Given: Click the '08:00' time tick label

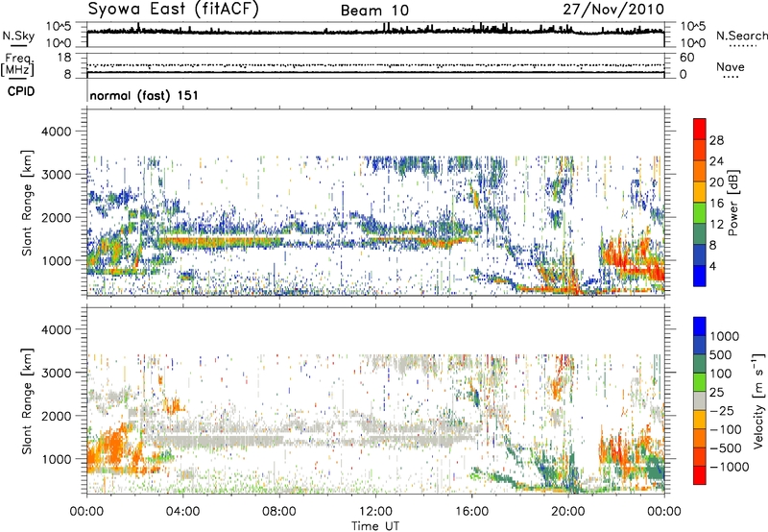Looking at the screenshot, I should (279, 512).
